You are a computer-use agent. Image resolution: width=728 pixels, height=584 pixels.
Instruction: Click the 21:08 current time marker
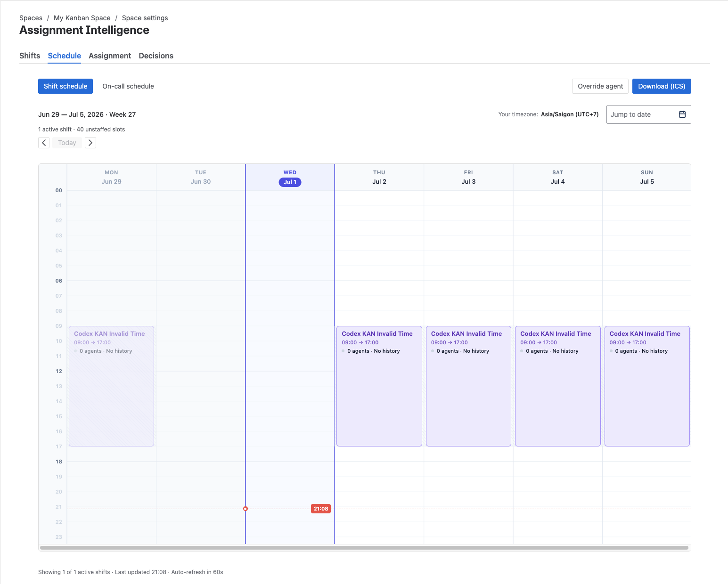321,509
